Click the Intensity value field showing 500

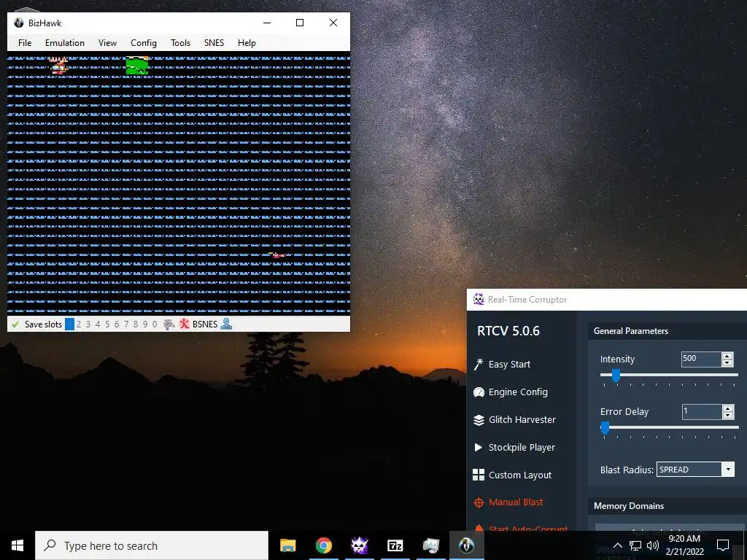point(701,359)
